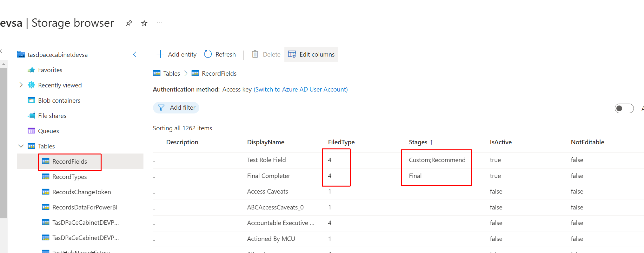The image size is (644, 253).
Task: Pin the Storage browser page
Action: [129, 23]
